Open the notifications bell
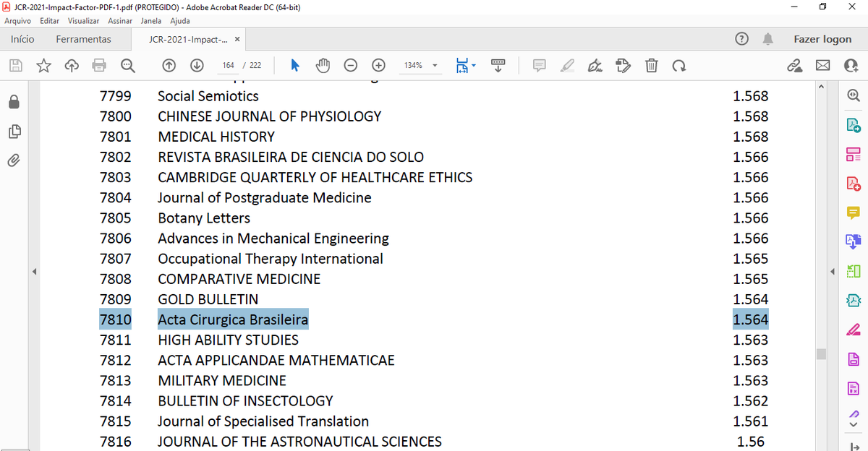 768,39
